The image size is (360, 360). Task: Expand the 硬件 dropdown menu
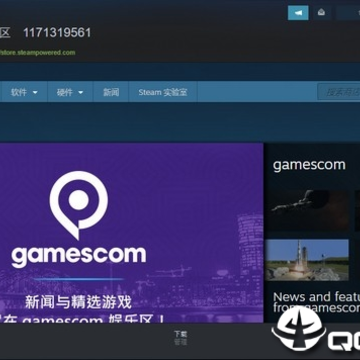click(x=70, y=92)
